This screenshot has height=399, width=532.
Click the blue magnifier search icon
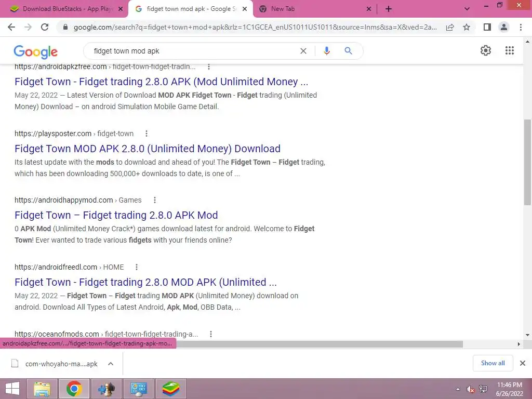tap(348, 51)
